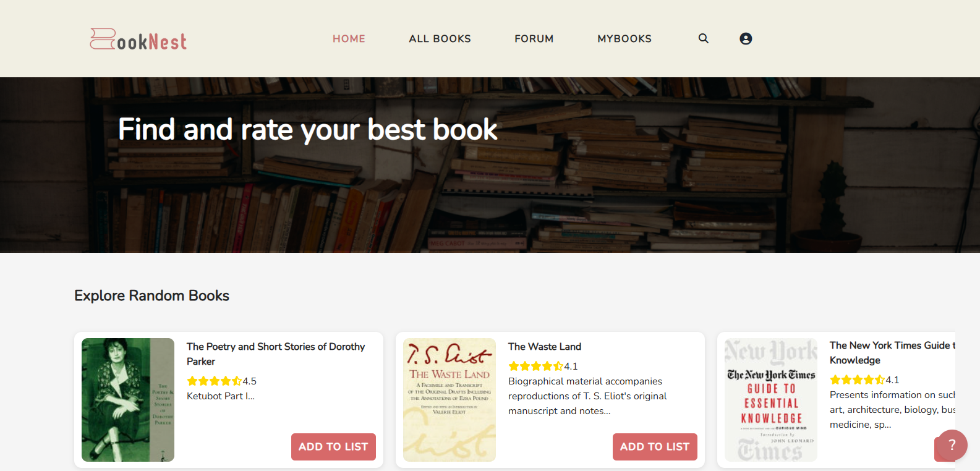
Task: Click the Waste Land description text
Action: pyautogui.click(x=587, y=396)
